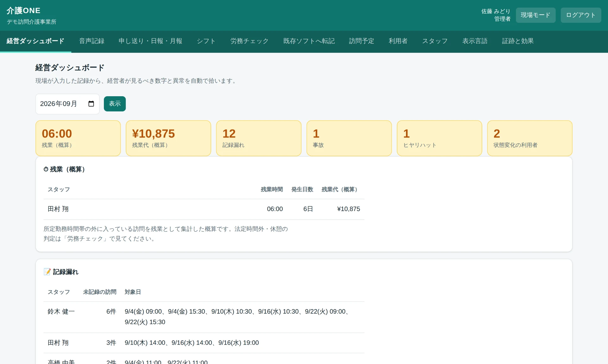Open the 経営ダッシュボード tab
608x364 pixels.
35,41
